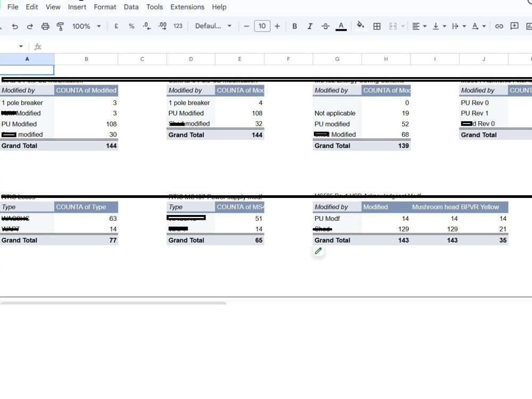Increase font size with plus button

(x=277, y=26)
